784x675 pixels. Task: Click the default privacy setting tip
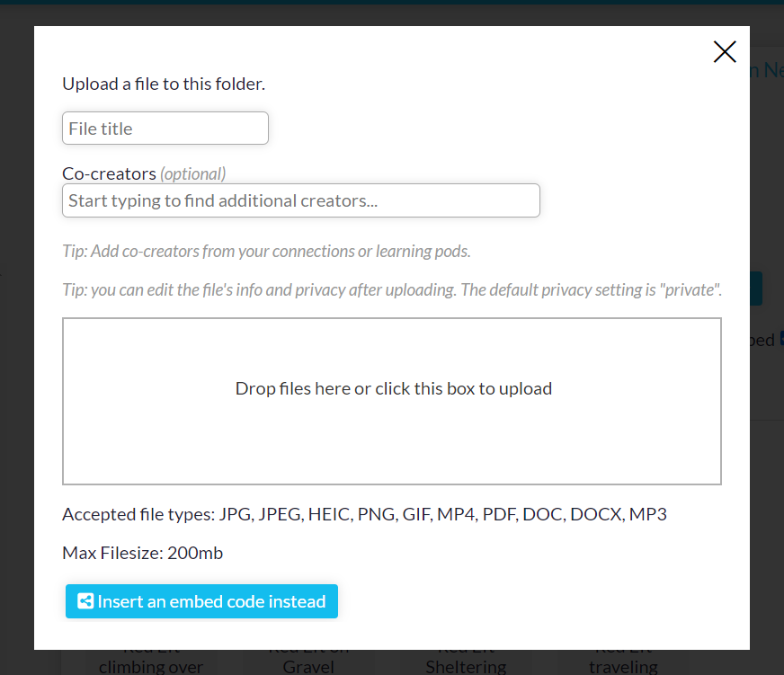(x=392, y=290)
